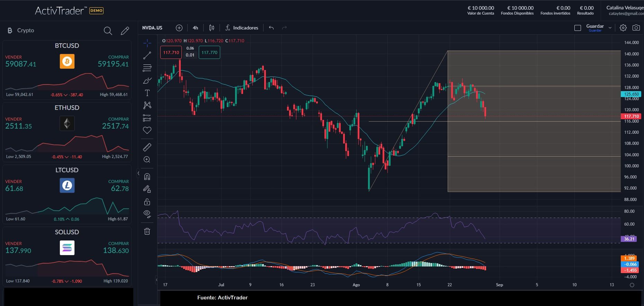Viewport: 644px width, 306px height.
Task: Expand the Guardar dropdown arrow
Action: (x=610, y=28)
